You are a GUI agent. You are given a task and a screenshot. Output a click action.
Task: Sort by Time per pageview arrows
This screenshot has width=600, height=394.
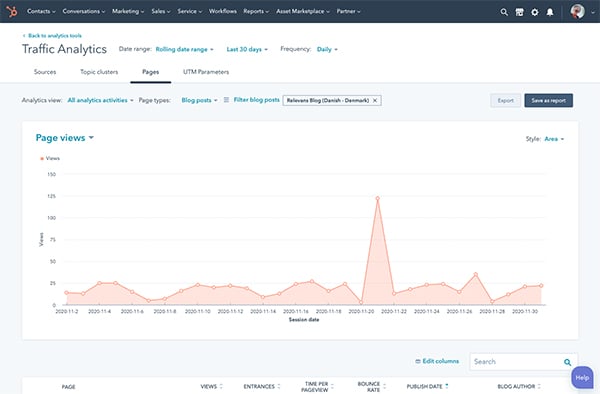[332, 386]
